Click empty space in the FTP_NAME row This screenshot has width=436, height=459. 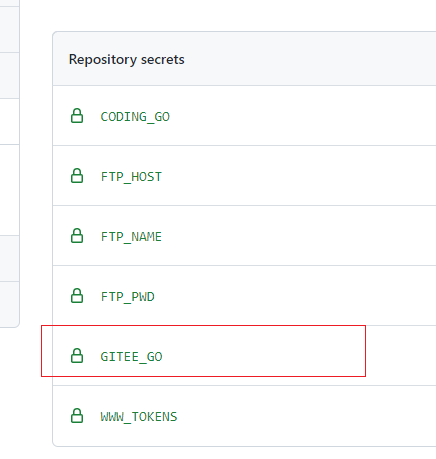(300, 236)
